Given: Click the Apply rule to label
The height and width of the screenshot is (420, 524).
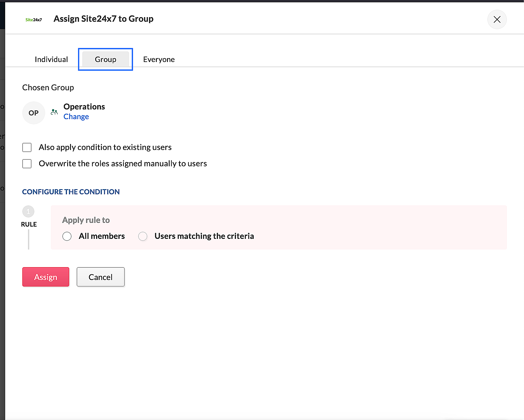Looking at the screenshot, I should tap(86, 220).
